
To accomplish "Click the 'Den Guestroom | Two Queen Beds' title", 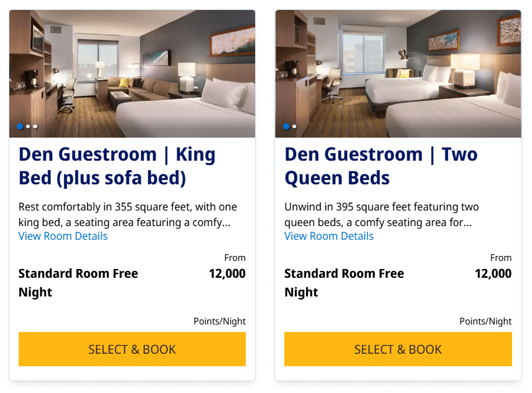I will click(x=381, y=166).
